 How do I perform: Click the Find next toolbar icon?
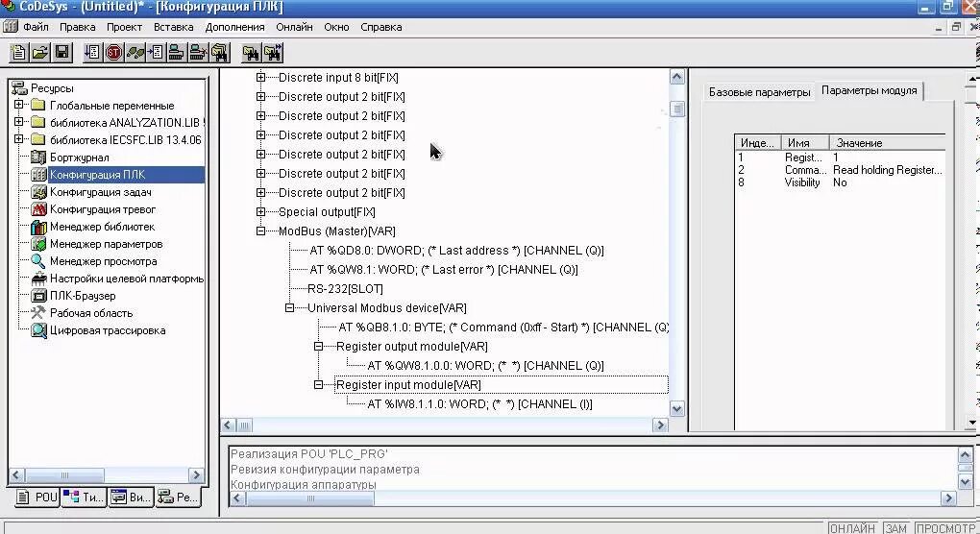pyautogui.click(x=273, y=53)
